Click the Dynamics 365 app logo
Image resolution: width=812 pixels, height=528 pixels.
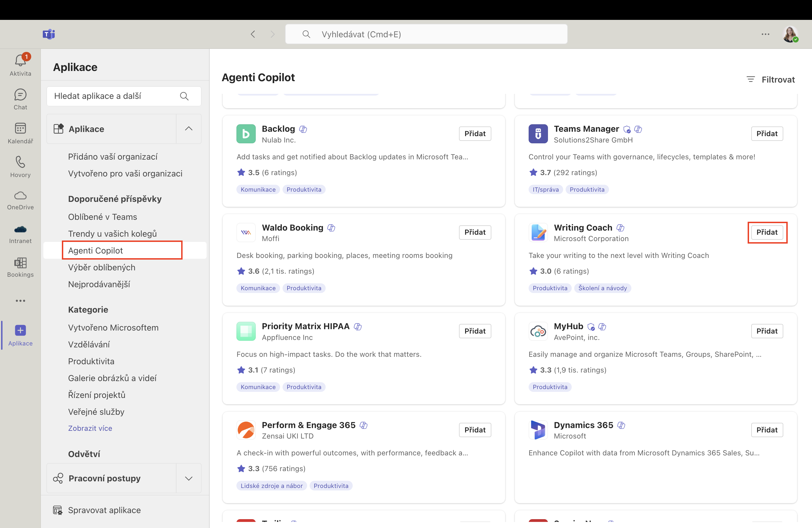(538, 430)
